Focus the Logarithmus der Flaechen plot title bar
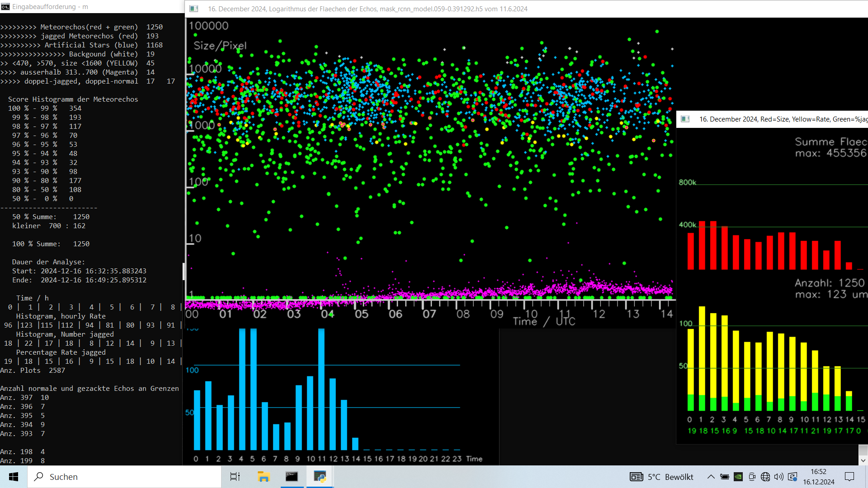Image resolution: width=868 pixels, height=488 pixels. click(x=527, y=9)
